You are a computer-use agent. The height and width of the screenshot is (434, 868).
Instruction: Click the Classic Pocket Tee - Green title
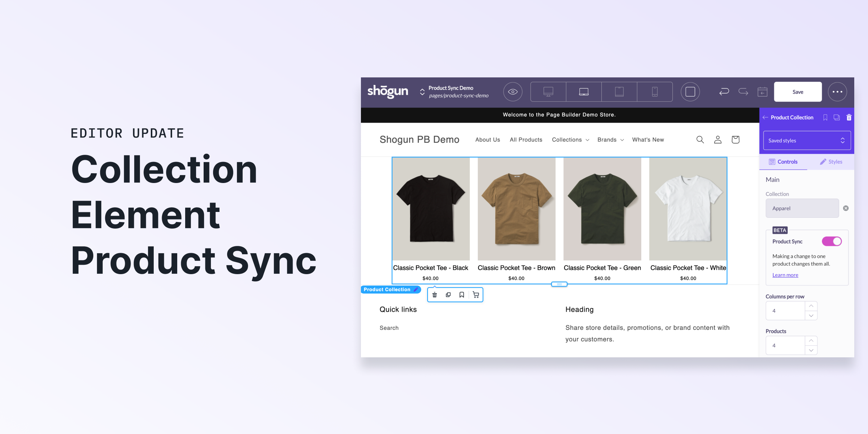coord(602,268)
